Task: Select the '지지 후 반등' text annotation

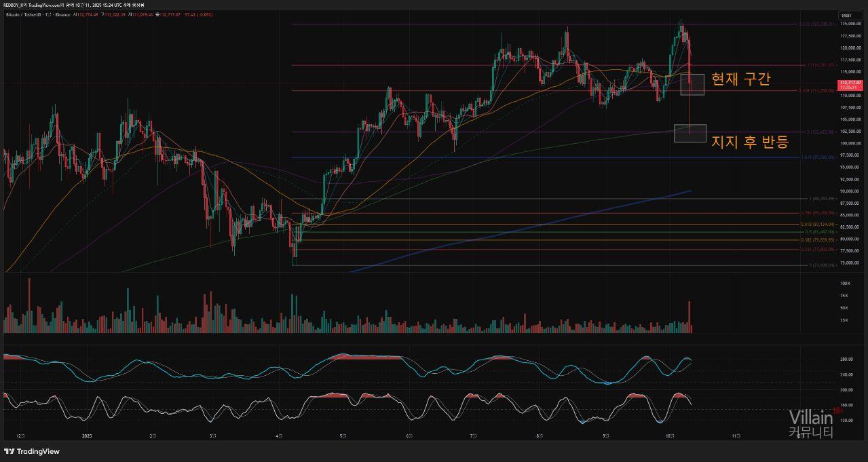Action: tap(749, 142)
